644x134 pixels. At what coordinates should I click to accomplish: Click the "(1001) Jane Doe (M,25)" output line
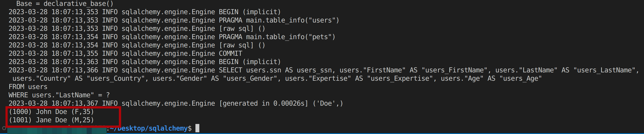click(51, 120)
